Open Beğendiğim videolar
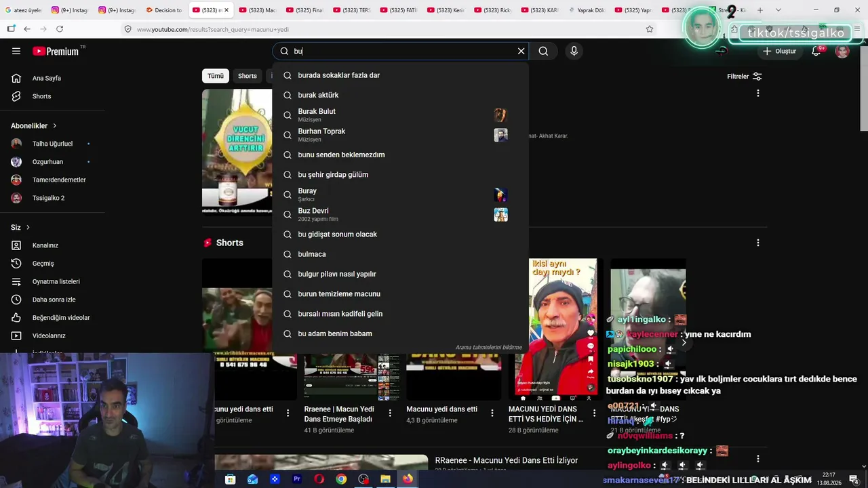This screenshot has width=868, height=488. (x=60, y=318)
